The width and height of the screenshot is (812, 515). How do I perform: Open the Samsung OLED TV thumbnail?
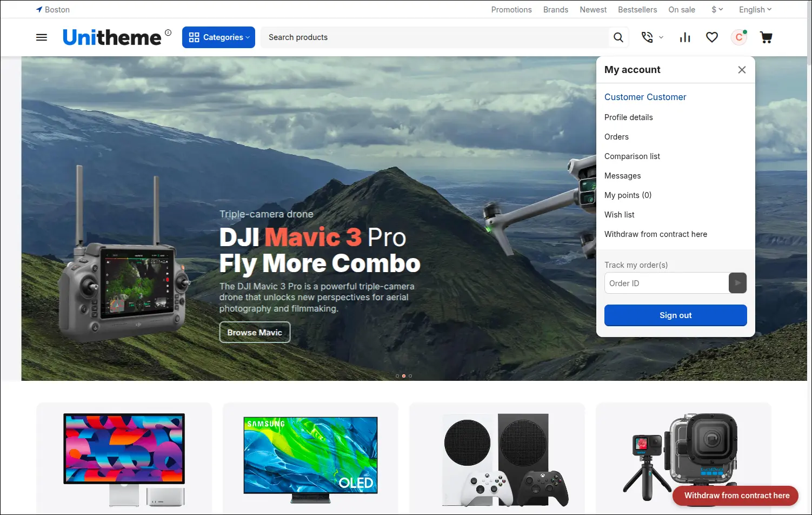[310, 460]
